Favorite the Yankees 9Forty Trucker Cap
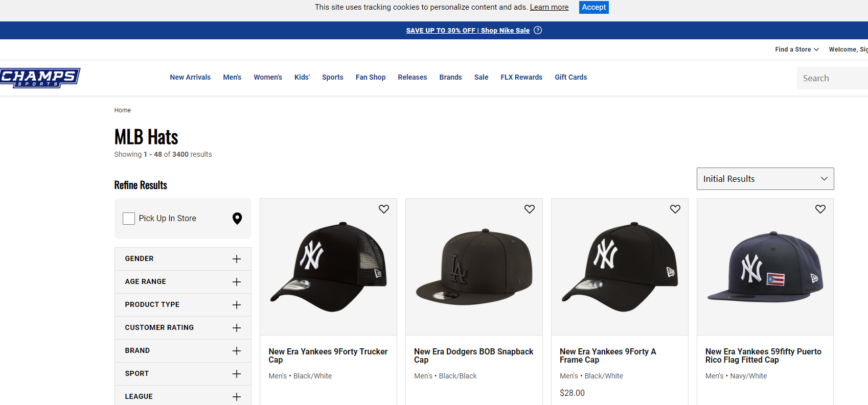This screenshot has height=405, width=868. point(384,209)
